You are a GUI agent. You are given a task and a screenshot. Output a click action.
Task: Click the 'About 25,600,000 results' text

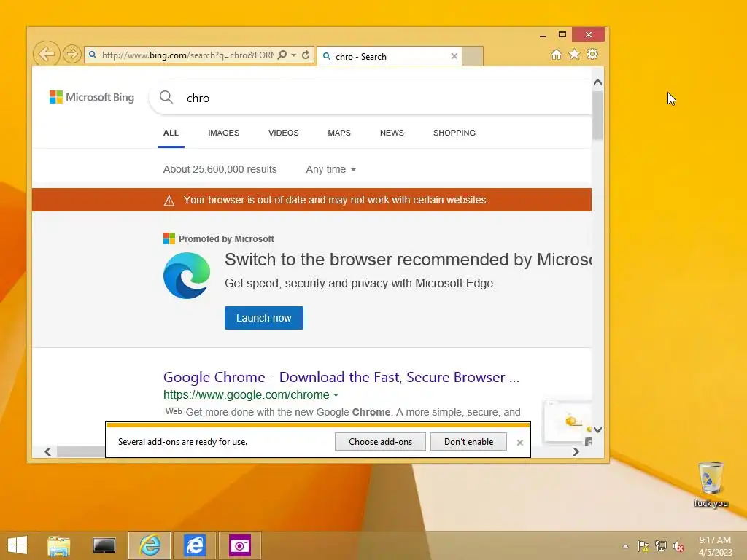click(220, 169)
